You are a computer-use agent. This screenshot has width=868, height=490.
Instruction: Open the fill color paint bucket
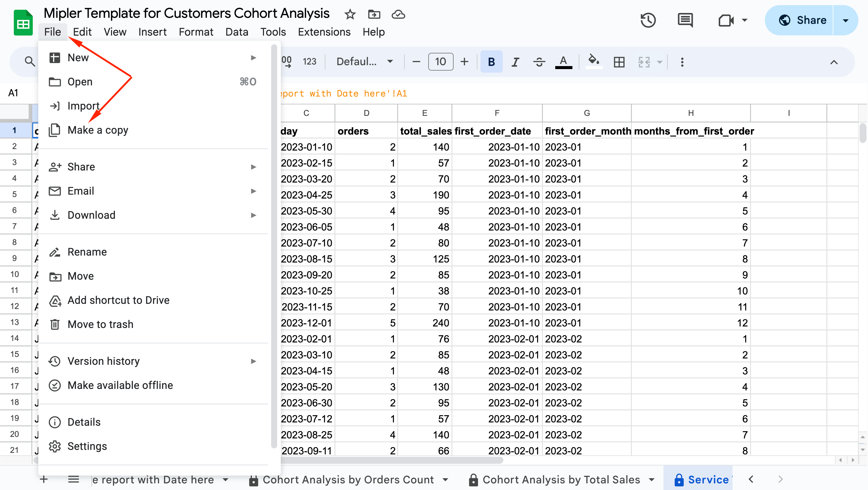[x=594, y=61]
